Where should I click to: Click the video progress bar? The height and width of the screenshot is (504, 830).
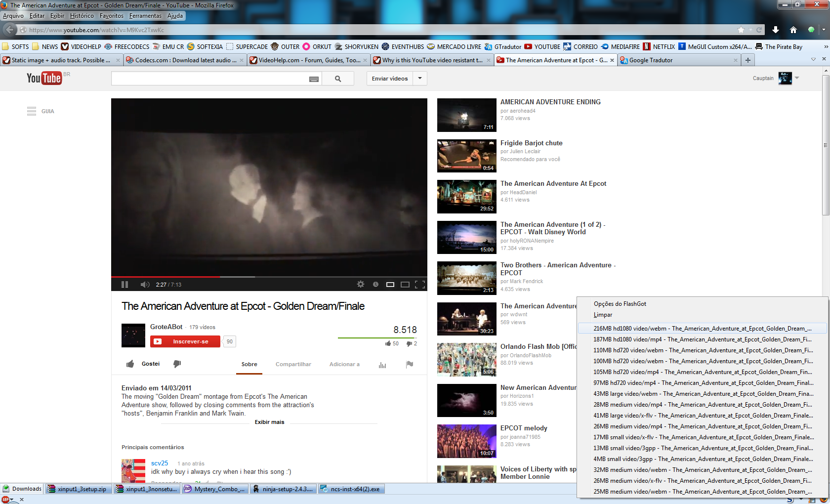coord(269,277)
